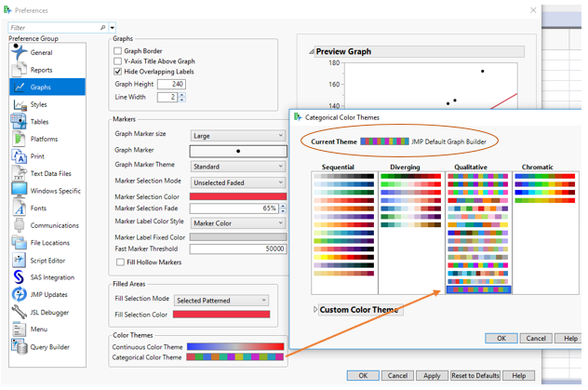This screenshot has width=588, height=390.
Task: Click the filter search magnifier icon
Action: click(x=103, y=27)
